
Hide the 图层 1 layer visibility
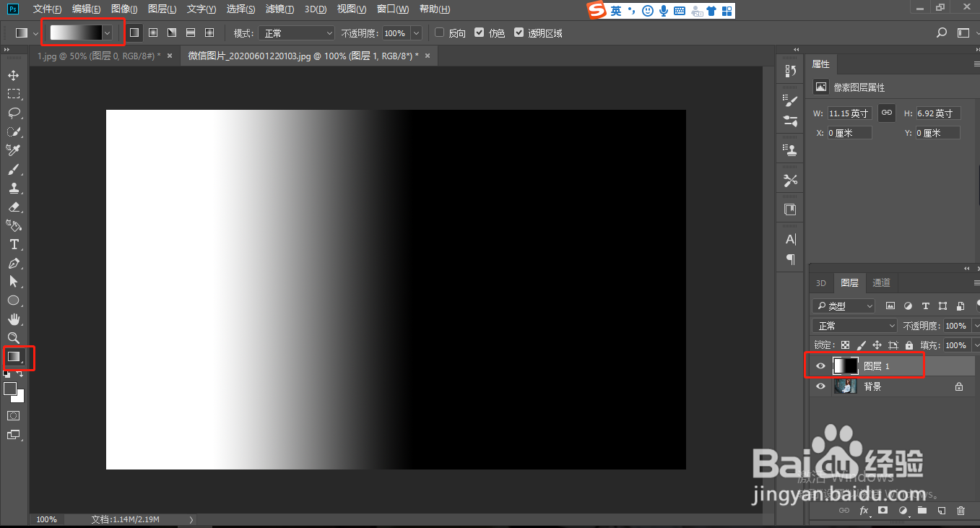coord(820,366)
